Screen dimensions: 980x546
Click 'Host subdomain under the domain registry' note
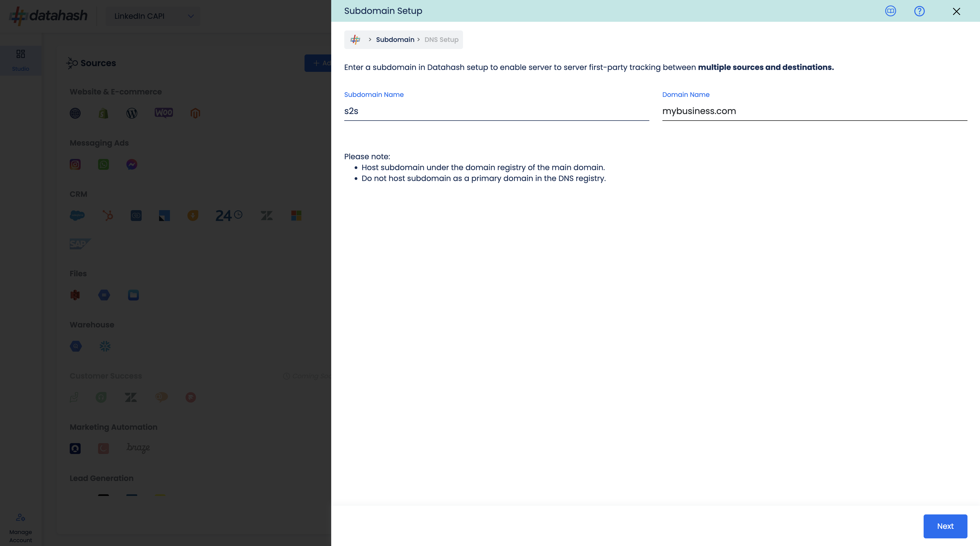pos(483,167)
